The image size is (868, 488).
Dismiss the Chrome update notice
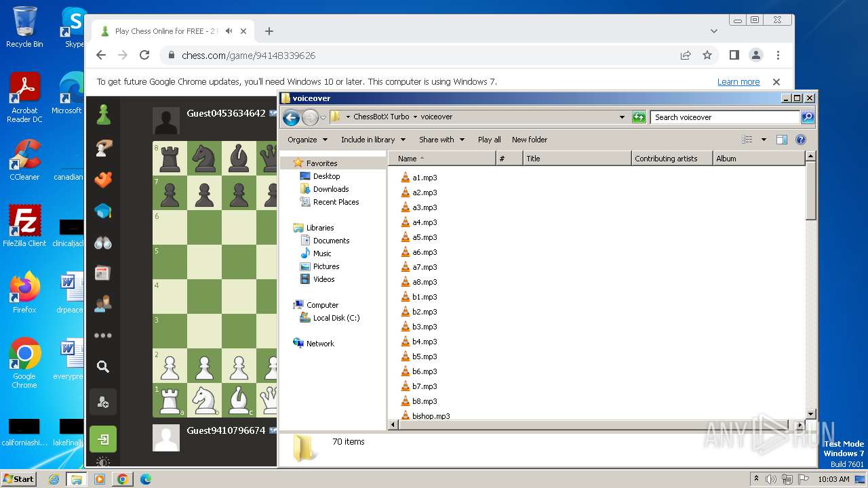[776, 82]
